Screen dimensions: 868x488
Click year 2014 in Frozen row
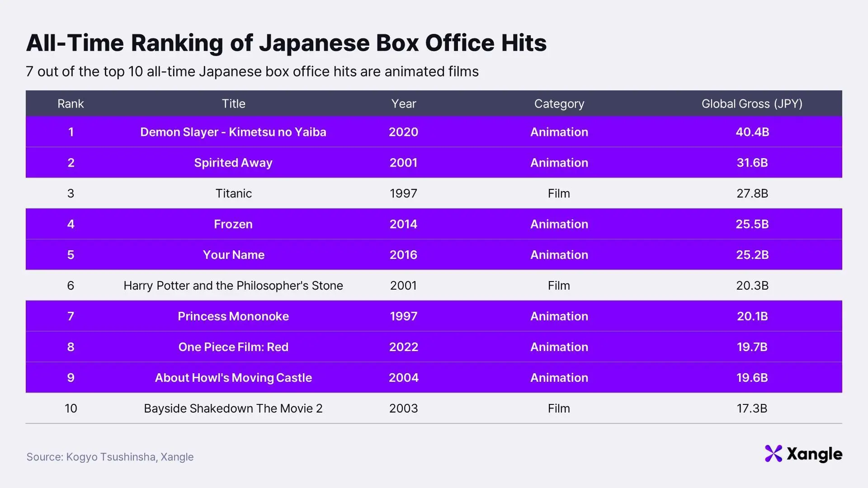(404, 224)
